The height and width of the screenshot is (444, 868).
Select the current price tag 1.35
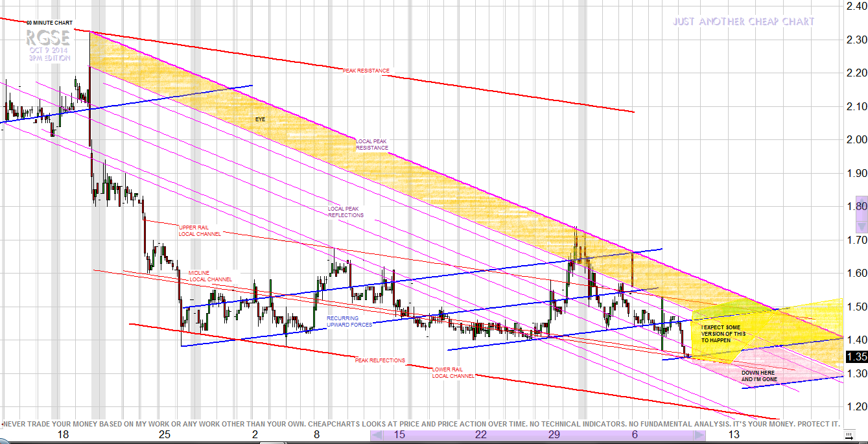856,356
